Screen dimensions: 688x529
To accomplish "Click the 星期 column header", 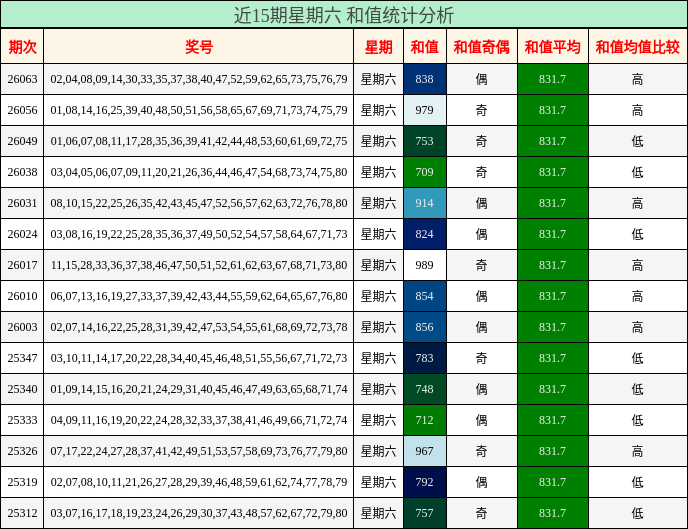I will (x=378, y=46).
